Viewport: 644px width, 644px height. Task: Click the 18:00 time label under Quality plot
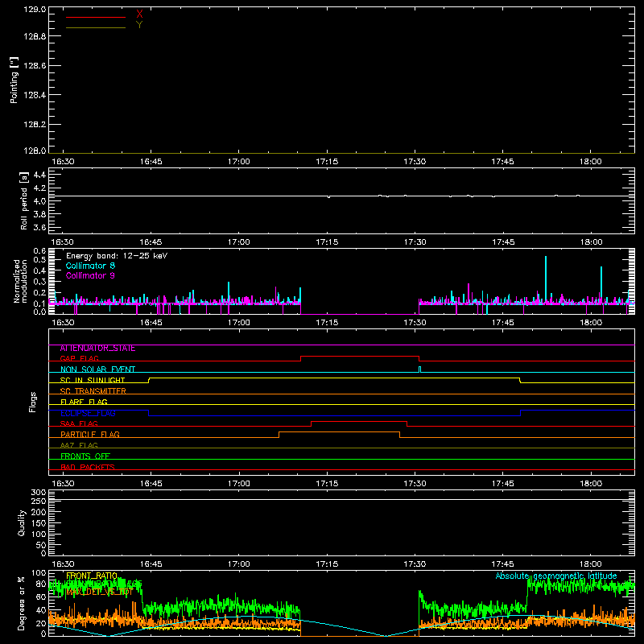(591, 564)
